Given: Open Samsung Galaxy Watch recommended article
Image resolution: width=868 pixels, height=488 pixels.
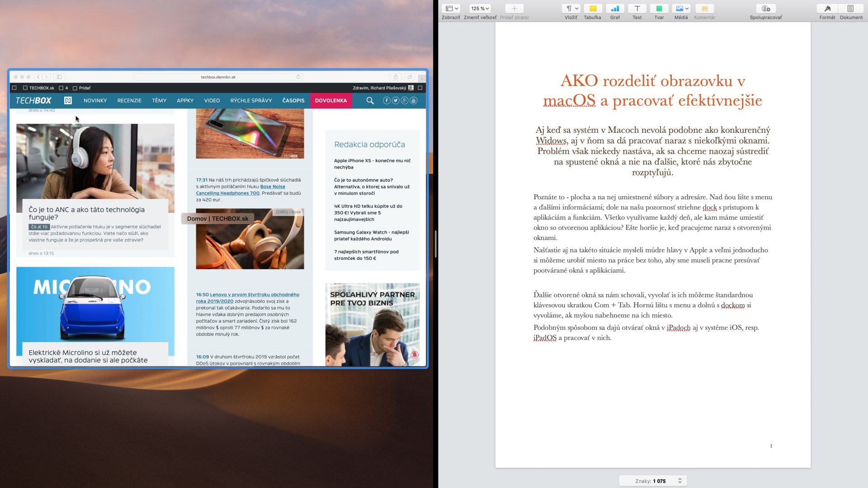Looking at the screenshot, I should (x=371, y=235).
